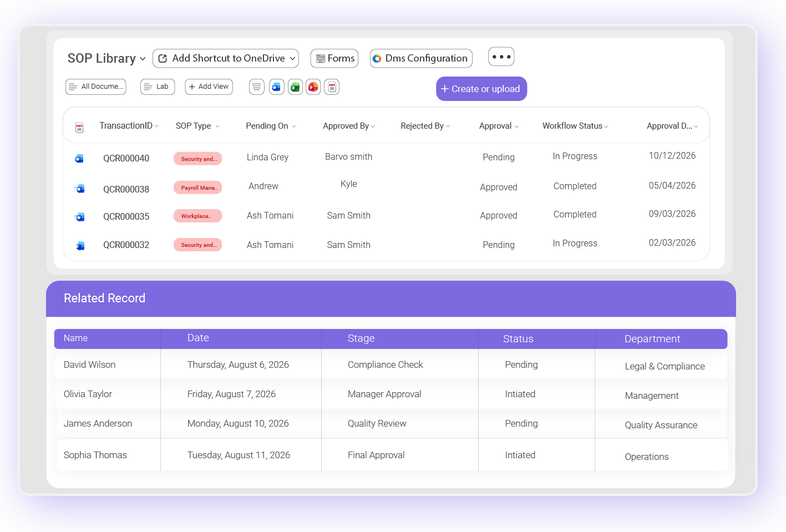Viewport: 786px width, 532px height.
Task: Open Word file icon for QCR000032
Action: pyautogui.click(x=80, y=245)
